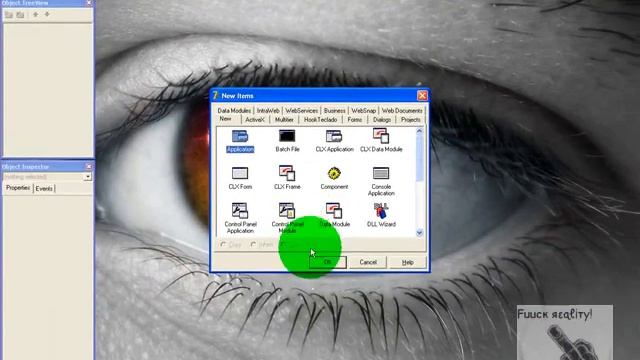Open the IntraWeb tab
Viewport: 640px width, 360px height.
pyautogui.click(x=268, y=111)
